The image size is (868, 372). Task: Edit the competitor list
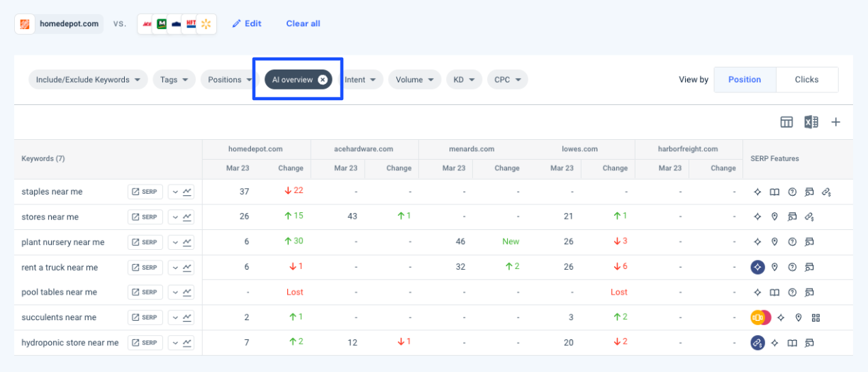tap(247, 23)
